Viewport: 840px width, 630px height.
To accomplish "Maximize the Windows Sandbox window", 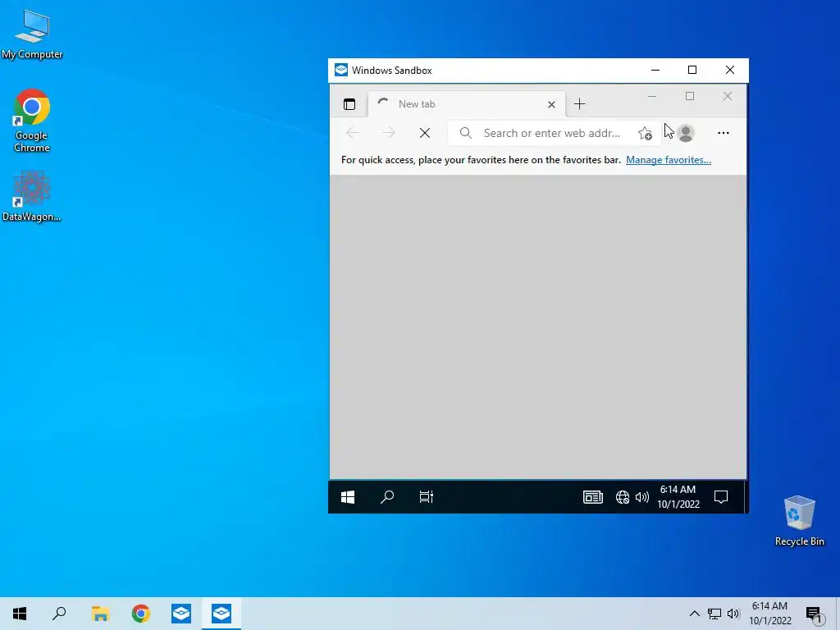I will [x=692, y=71].
